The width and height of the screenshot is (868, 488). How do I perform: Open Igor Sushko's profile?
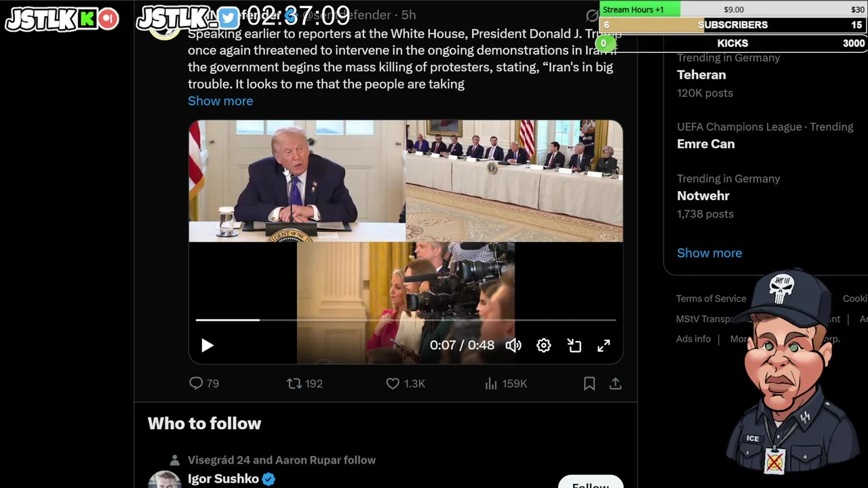pos(223,479)
